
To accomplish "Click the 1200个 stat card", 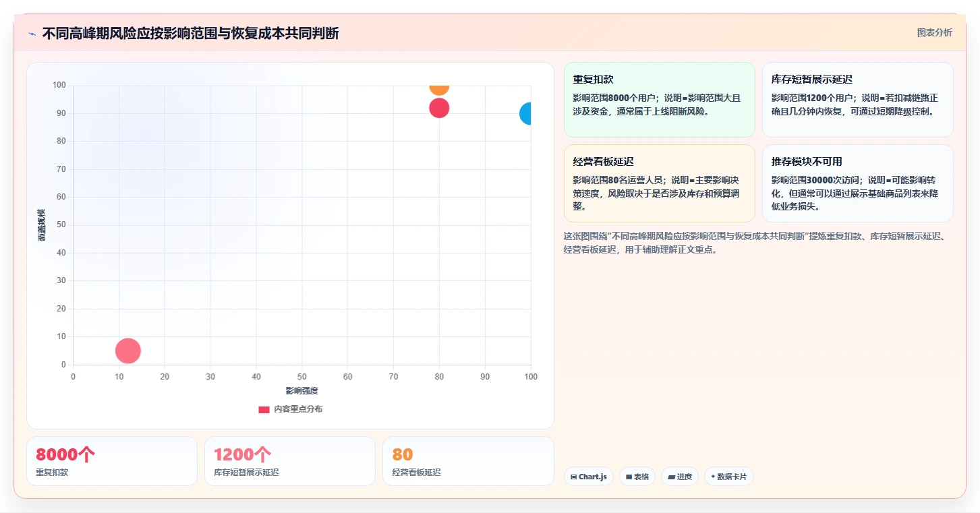I will pyautogui.click(x=290, y=461).
